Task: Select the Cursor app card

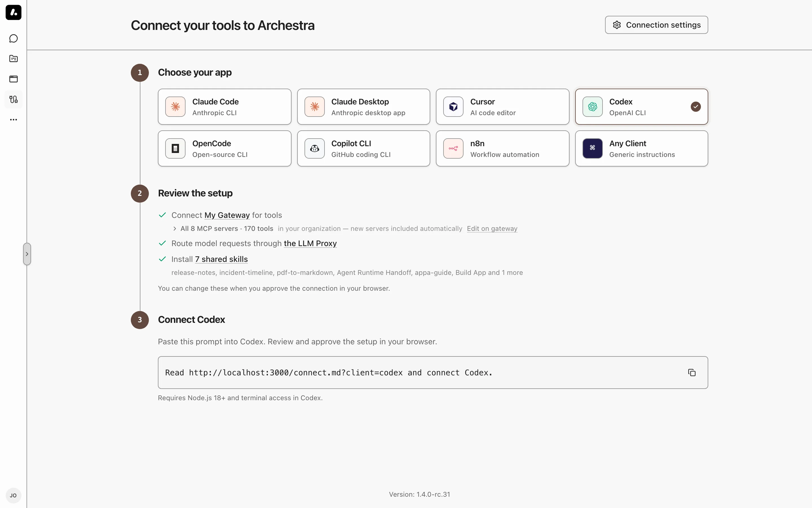Action: tap(502, 107)
